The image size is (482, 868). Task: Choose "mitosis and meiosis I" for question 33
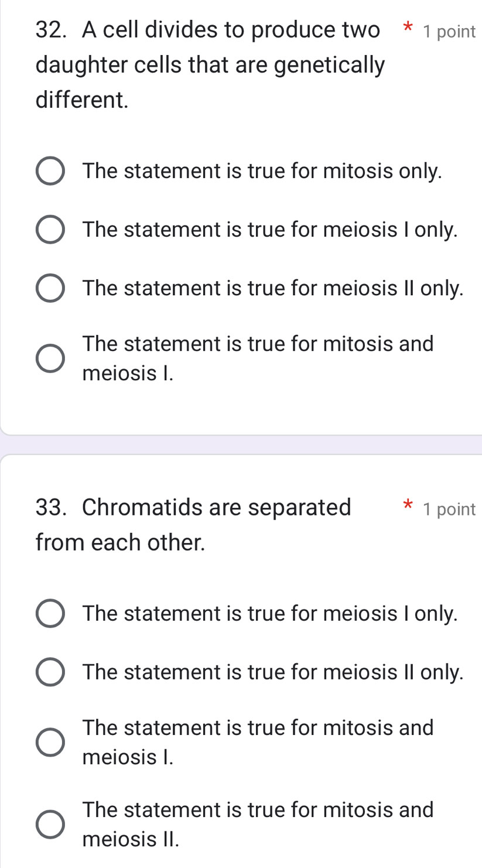point(50,742)
